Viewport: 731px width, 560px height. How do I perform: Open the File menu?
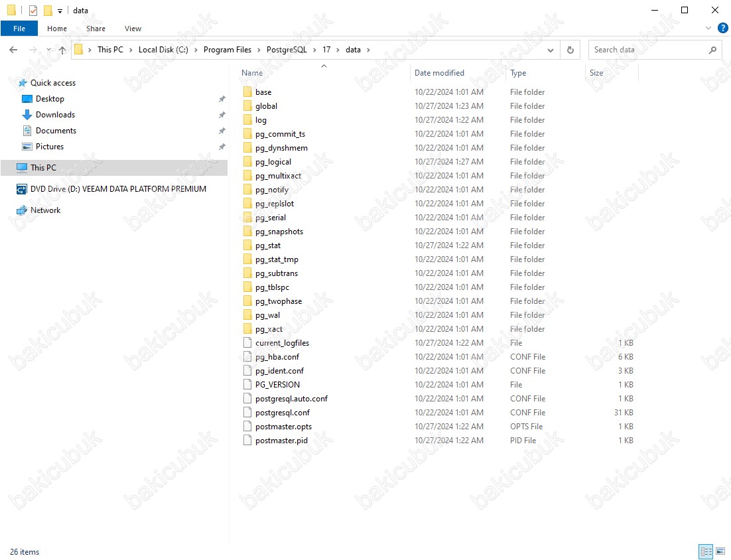coord(19,29)
